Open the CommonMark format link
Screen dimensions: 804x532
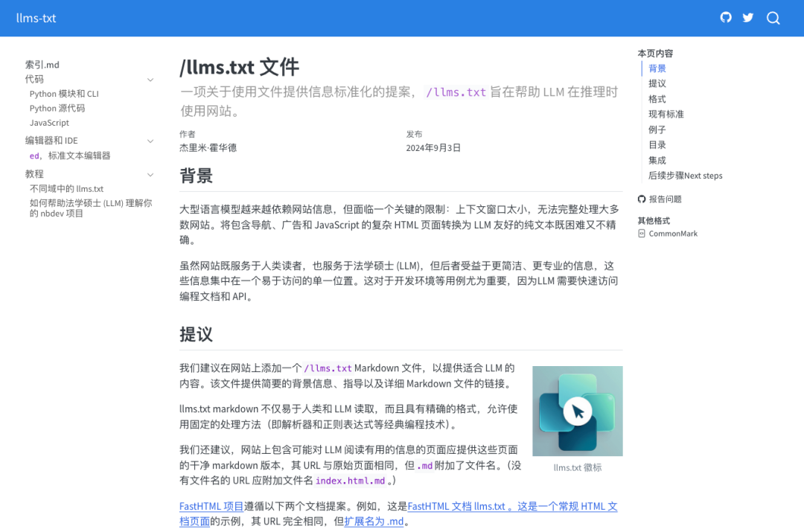[x=673, y=234]
